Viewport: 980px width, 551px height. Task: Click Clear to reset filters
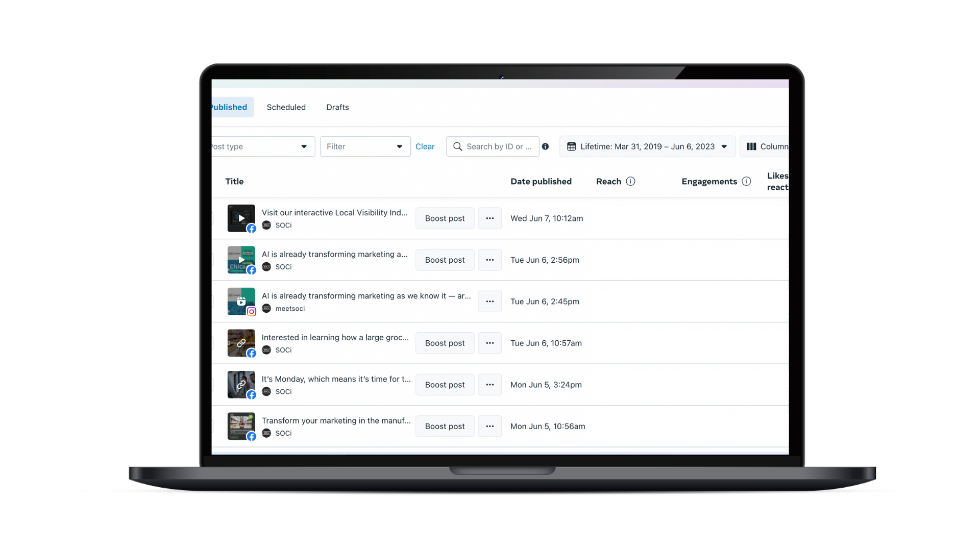pos(425,146)
